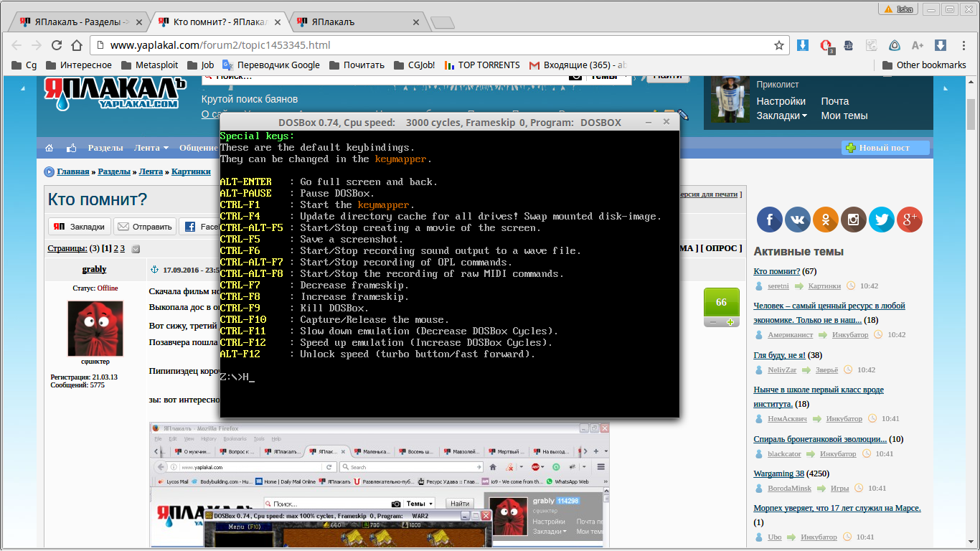
Task: Open the Job bookmarks folder
Action: 200,65
